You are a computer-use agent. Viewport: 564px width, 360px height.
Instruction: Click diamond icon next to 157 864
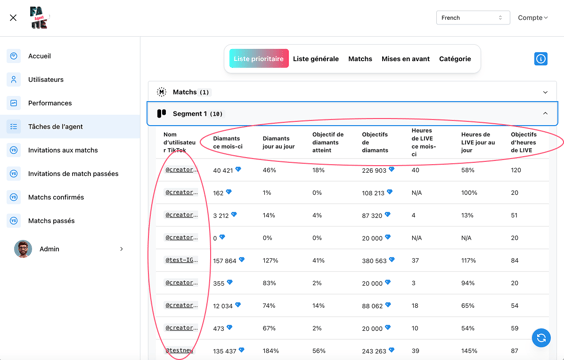pyautogui.click(x=242, y=259)
